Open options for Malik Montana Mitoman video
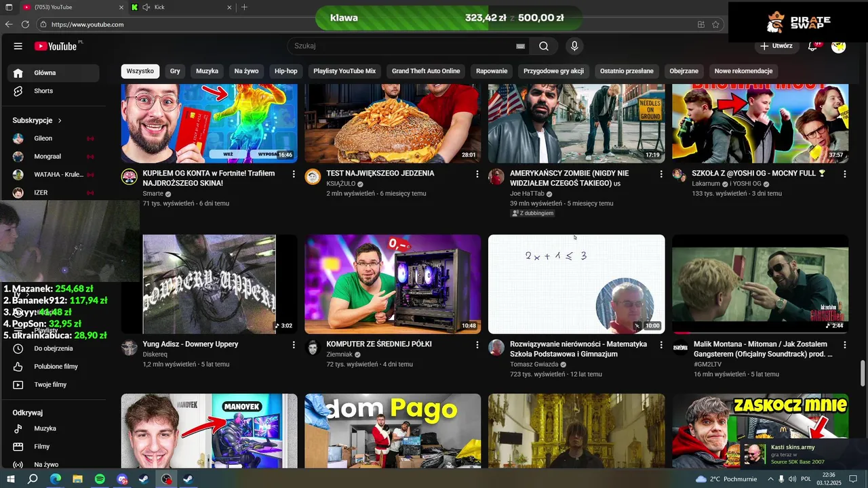Image resolution: width=868 pixels, height=488 pixels. tap(844, 345)
